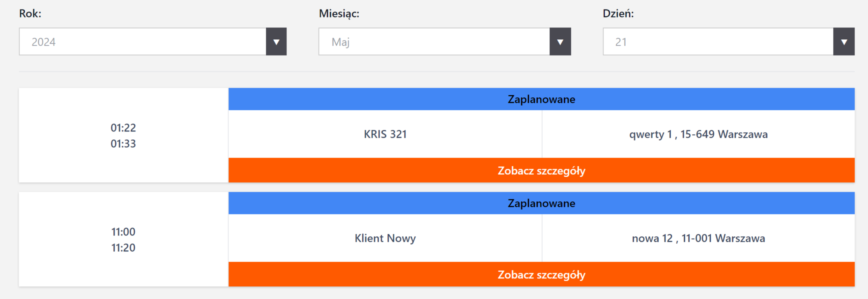Click the Zaplanowane header above KRIS 321
Viewport: 868px width, 299px height.
[x=541, y=99]
